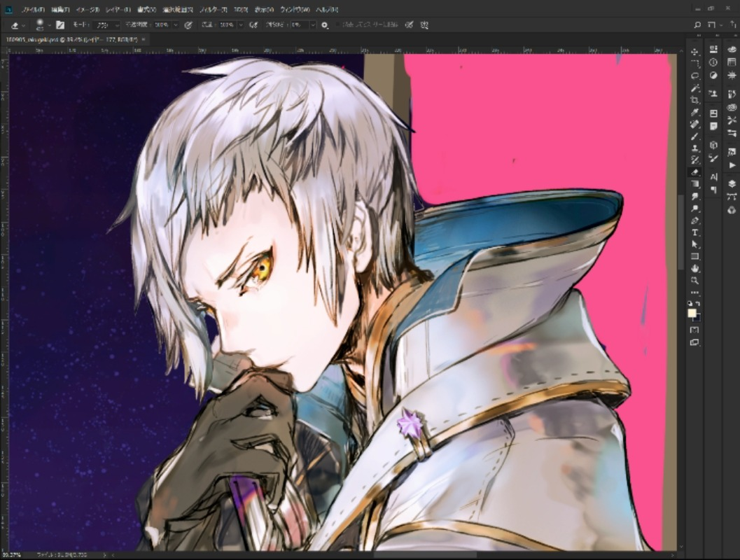Toggle the brush settings panel button

click(x=60, y=25)
